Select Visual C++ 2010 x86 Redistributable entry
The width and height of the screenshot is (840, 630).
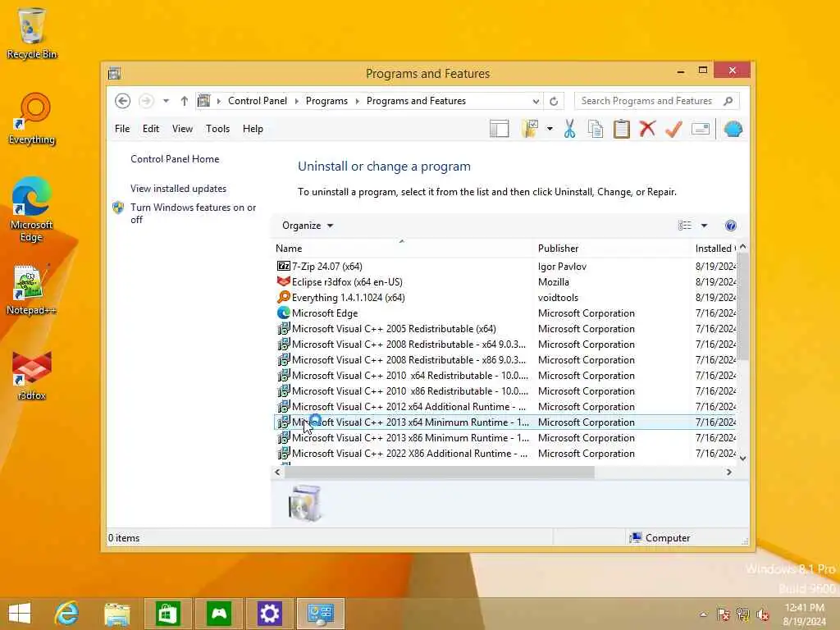tap(505, 391)
